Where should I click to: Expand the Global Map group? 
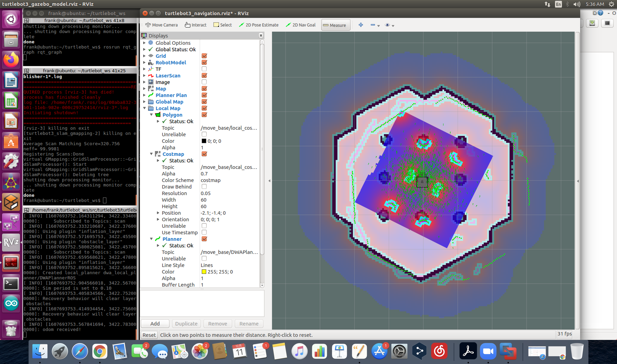[144, 101]
